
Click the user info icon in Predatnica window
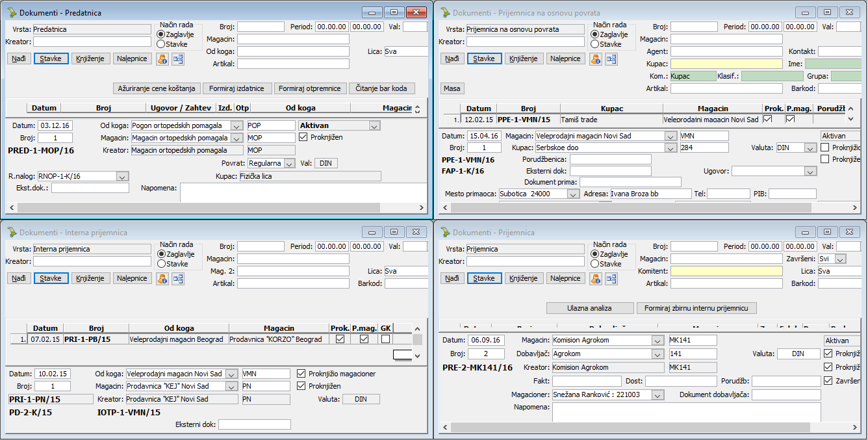(162, 58)
